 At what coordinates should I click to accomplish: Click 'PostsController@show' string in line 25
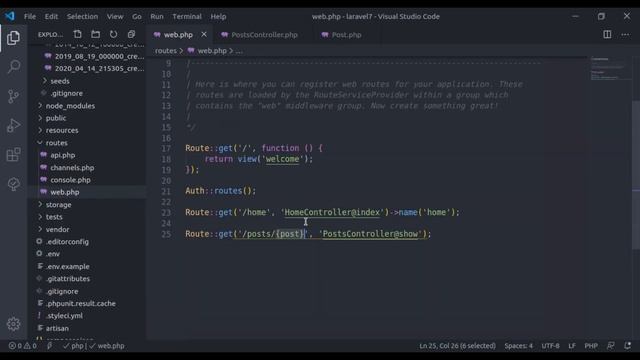pyautogui.click(x=370, y=234)
